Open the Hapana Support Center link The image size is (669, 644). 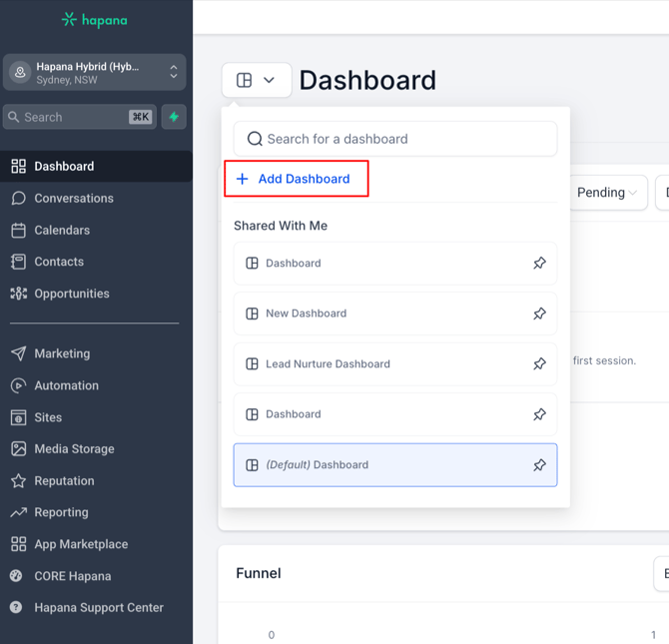coord(98,607)
